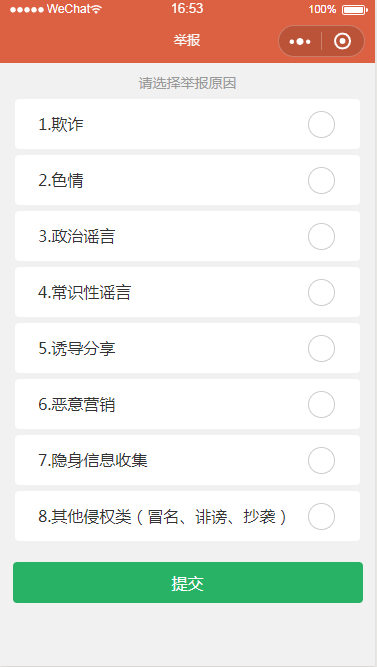Select the 1.欺诈 radio button
Viewport: 377px width, 667px height.
point(321,125)
